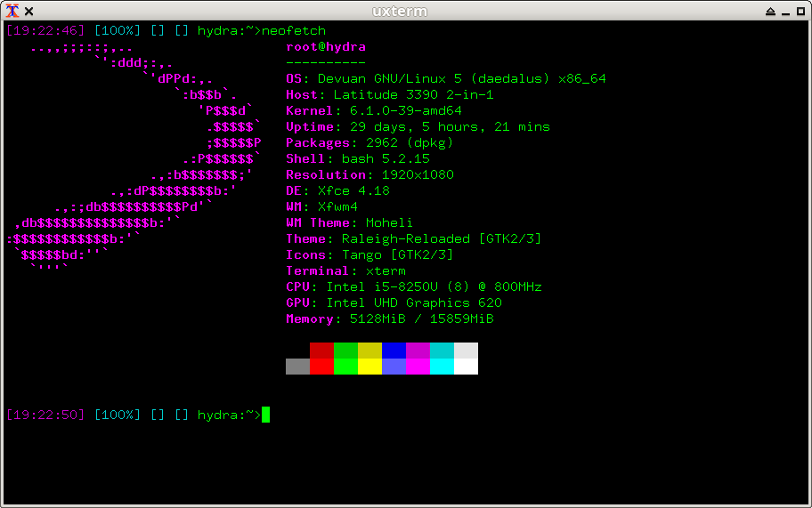812x508 pixels.
Task: Click the bright cyan color block
Action: click(x=442, y=367)
